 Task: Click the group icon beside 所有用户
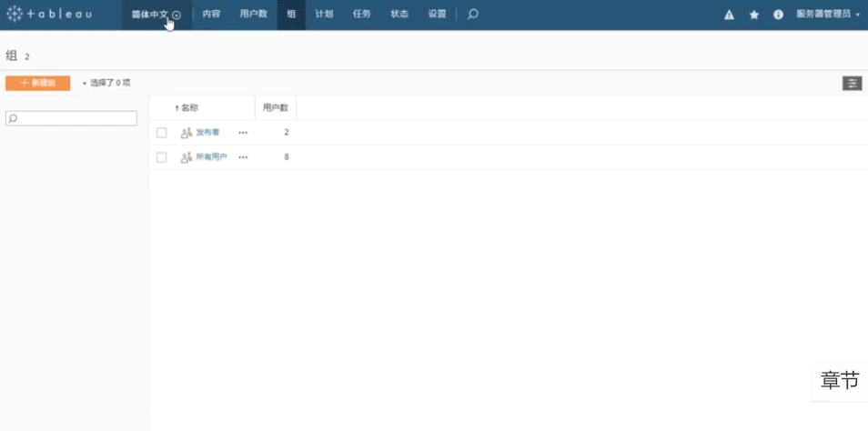pos(186,157)
